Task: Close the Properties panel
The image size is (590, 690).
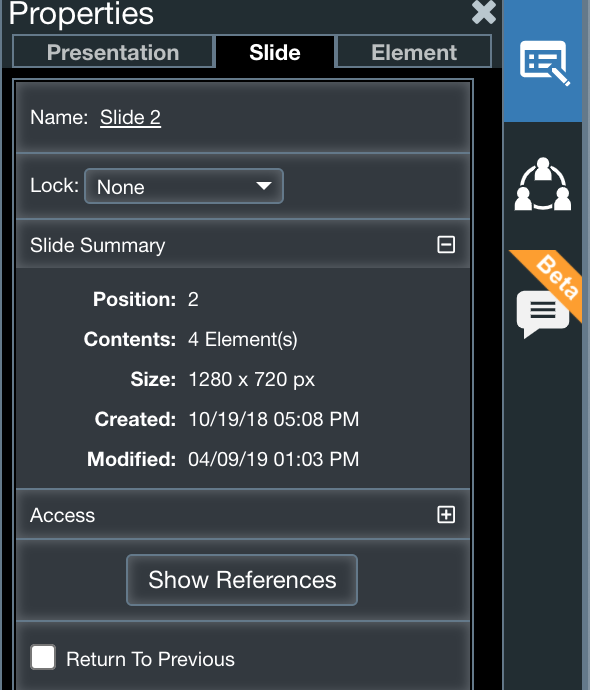Action: click(x=484, y=12)
